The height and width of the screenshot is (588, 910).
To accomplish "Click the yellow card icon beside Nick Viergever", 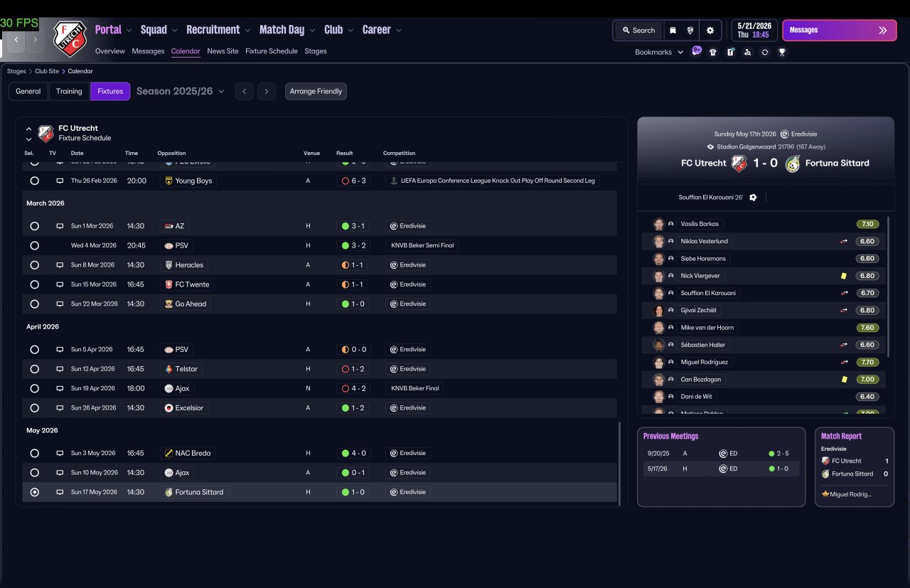I will click(x=843, y=276).
